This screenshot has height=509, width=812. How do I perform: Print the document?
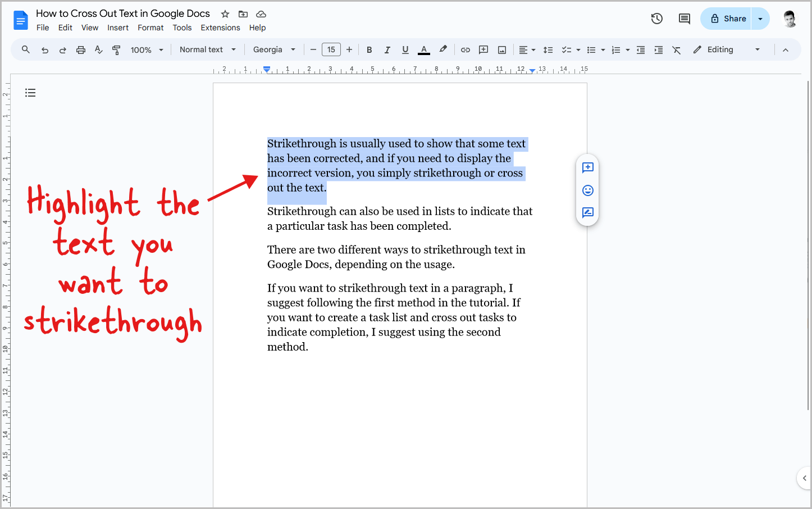click(81, 50)
